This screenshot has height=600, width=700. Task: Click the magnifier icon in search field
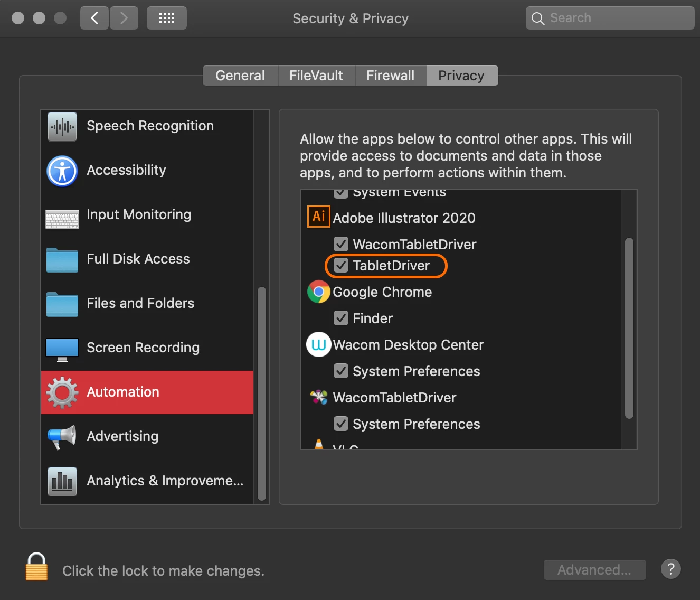click(537, 18)
